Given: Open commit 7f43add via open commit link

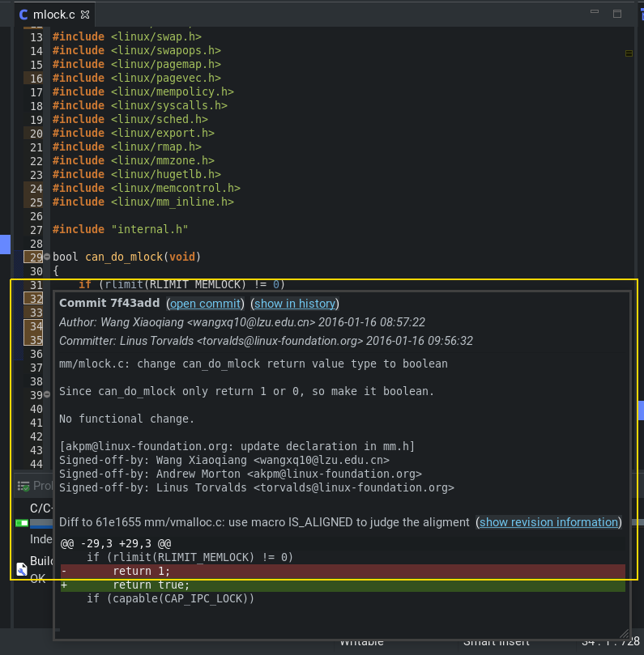Looking at the screenshot, I should click(x=205, y=304).
